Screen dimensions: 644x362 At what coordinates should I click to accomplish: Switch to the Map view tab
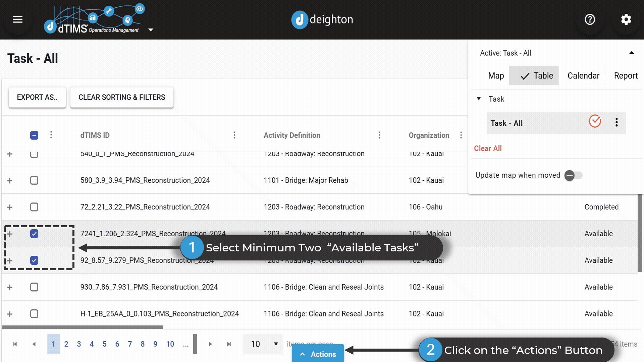[496, 75]
